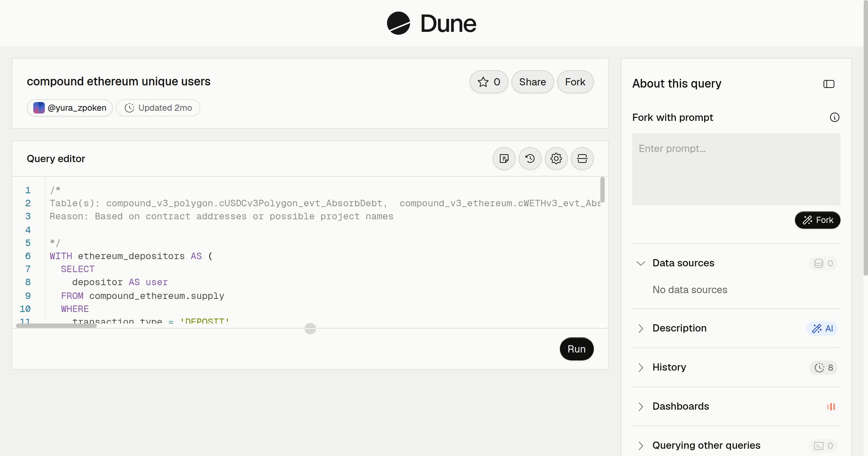The height and width of the screenshot is (456, 868).
Task: Click the Enter prompt text area
Action: [736, 169]
